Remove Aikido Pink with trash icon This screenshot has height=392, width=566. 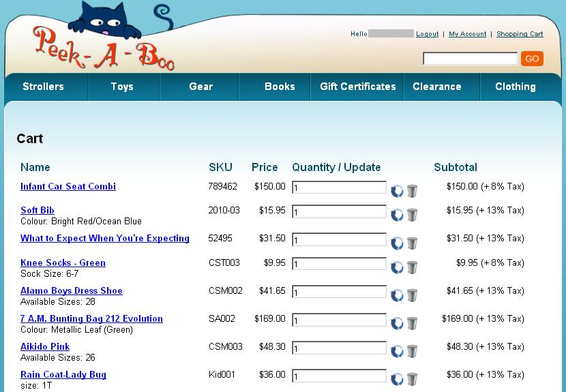pos(413,351)
